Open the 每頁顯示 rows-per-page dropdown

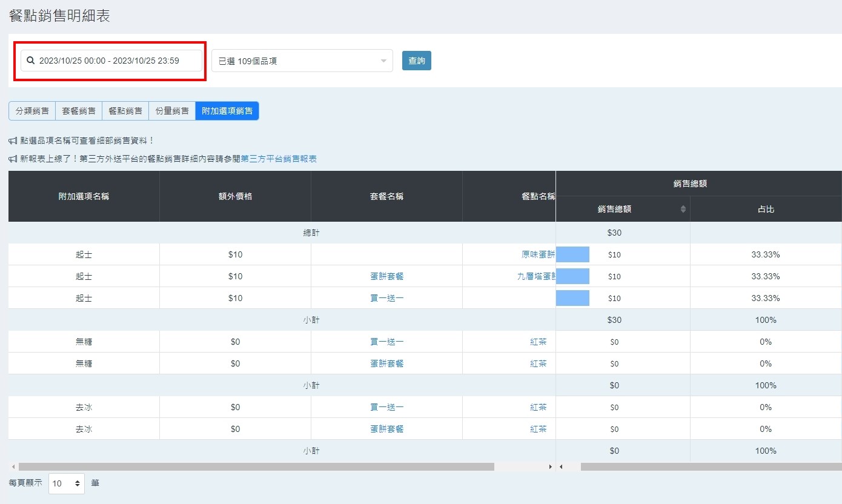[x=66, y=483]
